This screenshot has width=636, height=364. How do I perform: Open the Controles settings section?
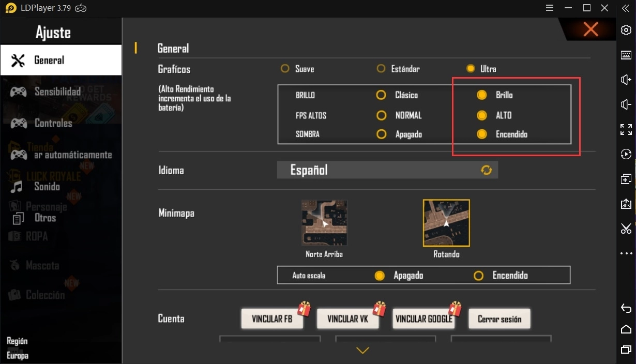[54, 123]
